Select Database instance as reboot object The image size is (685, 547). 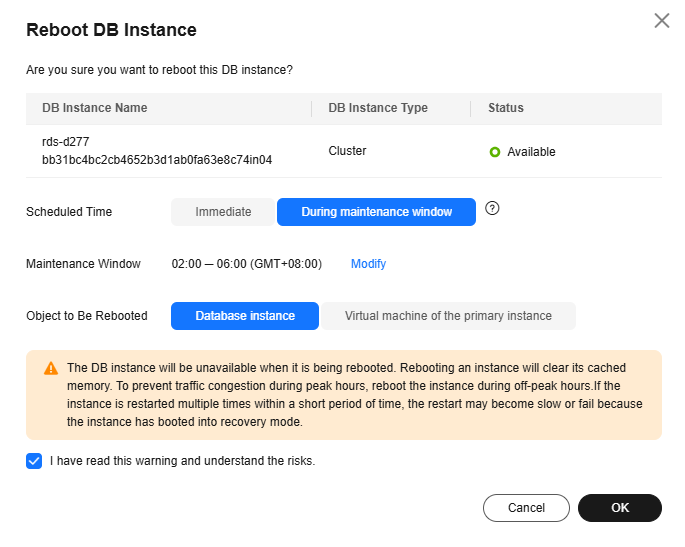pos(245,316)
